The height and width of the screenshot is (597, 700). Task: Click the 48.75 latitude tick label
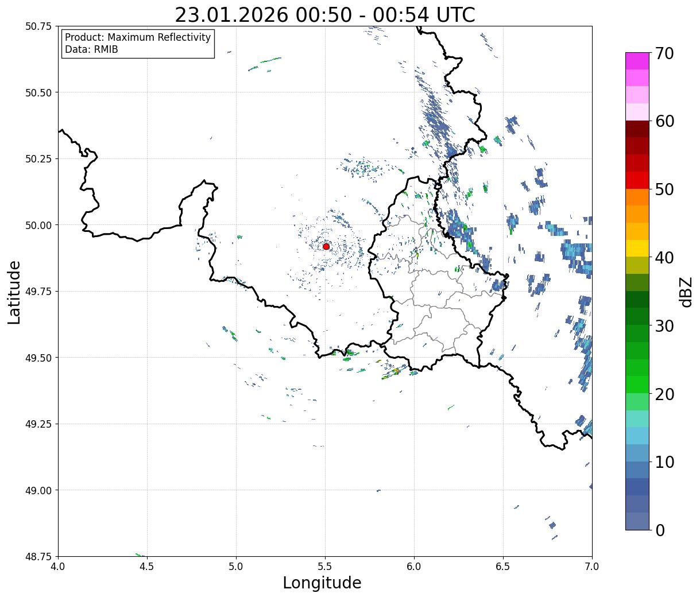pyautogui.click(x=38, y=556)
